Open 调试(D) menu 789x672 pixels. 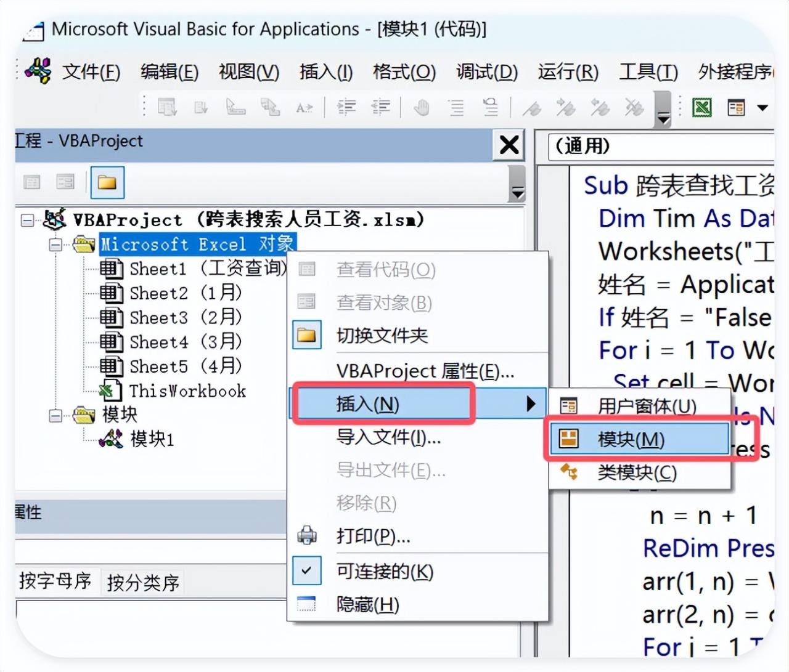pos(487,72)
